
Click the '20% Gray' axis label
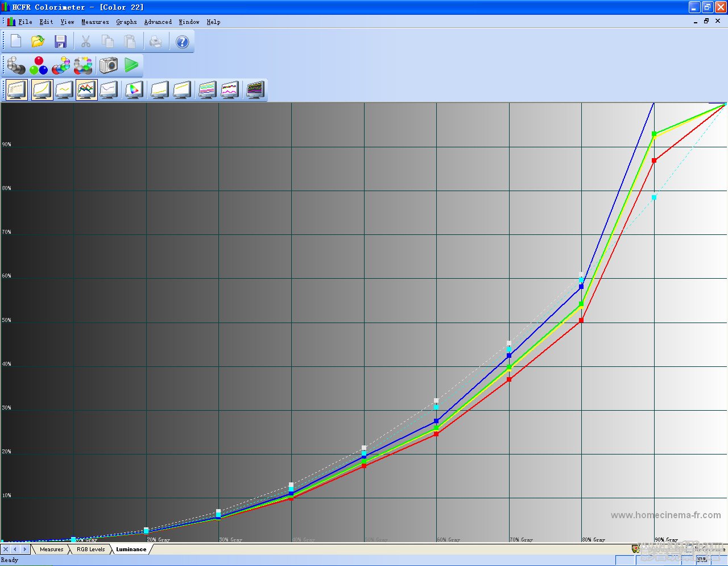[x=159, y=539]
